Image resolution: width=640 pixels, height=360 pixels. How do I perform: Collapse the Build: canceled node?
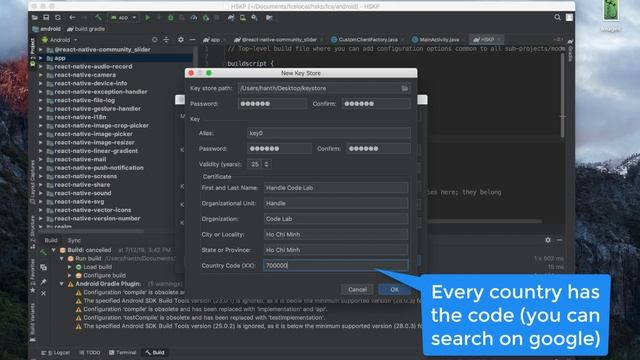pyautogui.click(x=53, y=250)
